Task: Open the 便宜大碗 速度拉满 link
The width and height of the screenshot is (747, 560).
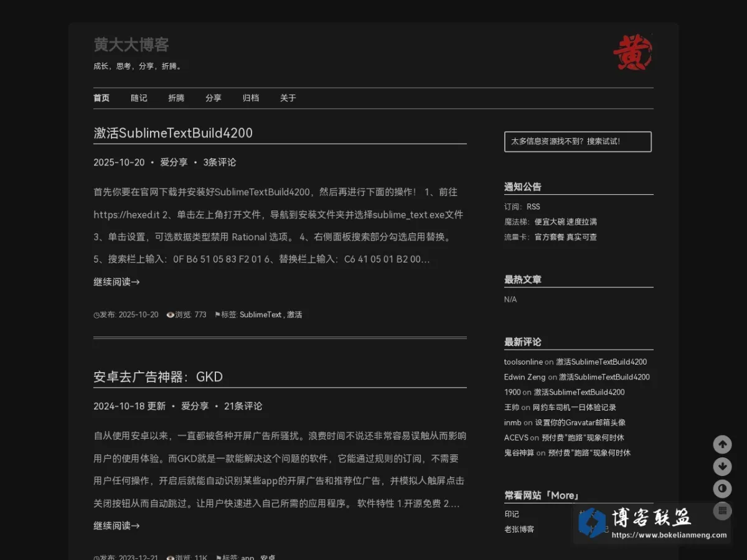Action: tap(566, 222)
